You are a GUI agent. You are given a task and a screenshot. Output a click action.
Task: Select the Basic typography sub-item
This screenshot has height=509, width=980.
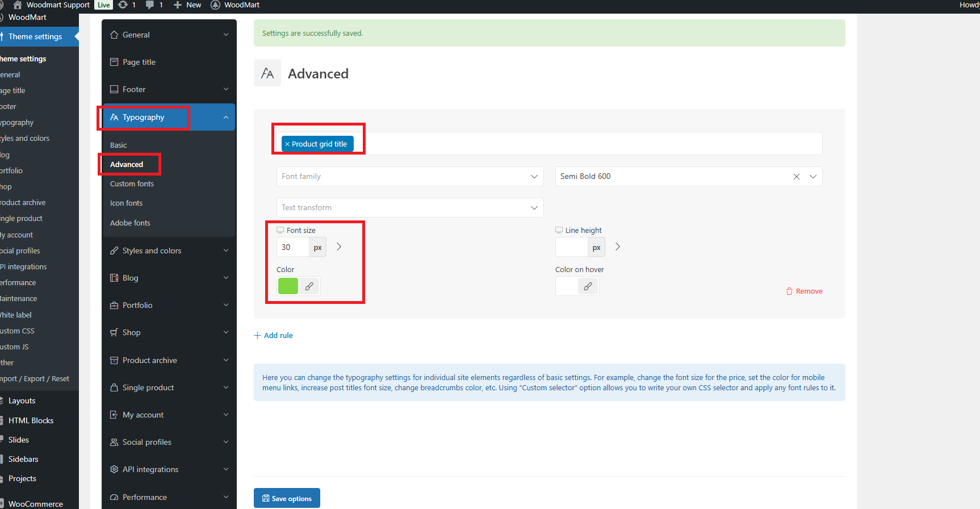pos(119,145)
